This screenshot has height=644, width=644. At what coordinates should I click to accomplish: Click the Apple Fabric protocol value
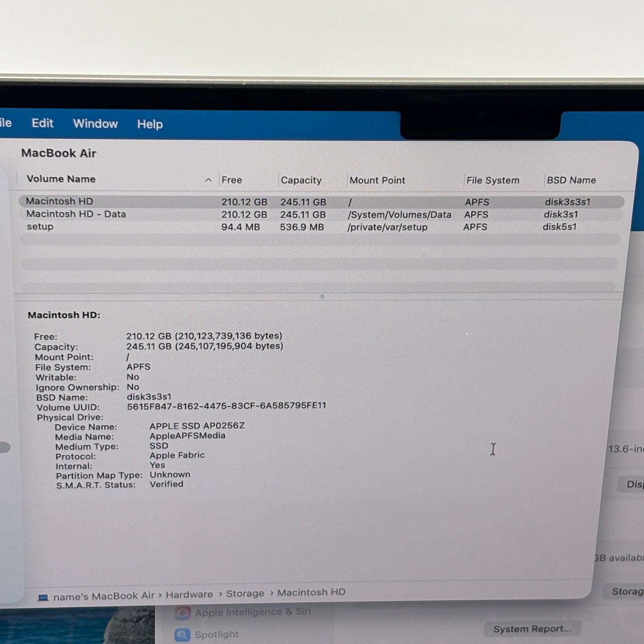177,455
